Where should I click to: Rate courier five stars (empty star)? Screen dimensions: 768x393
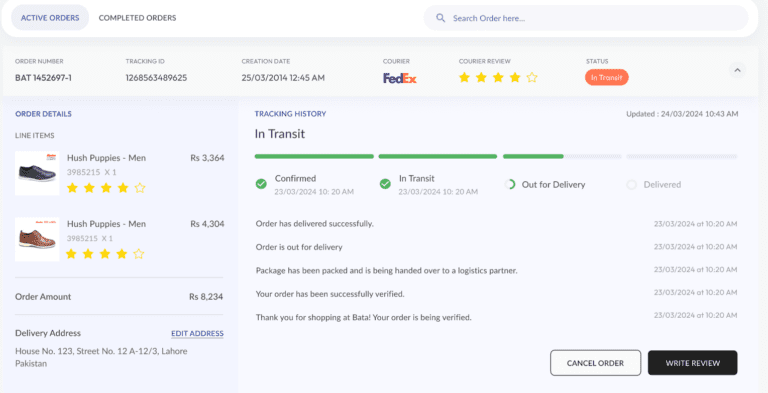coord(531,77)
